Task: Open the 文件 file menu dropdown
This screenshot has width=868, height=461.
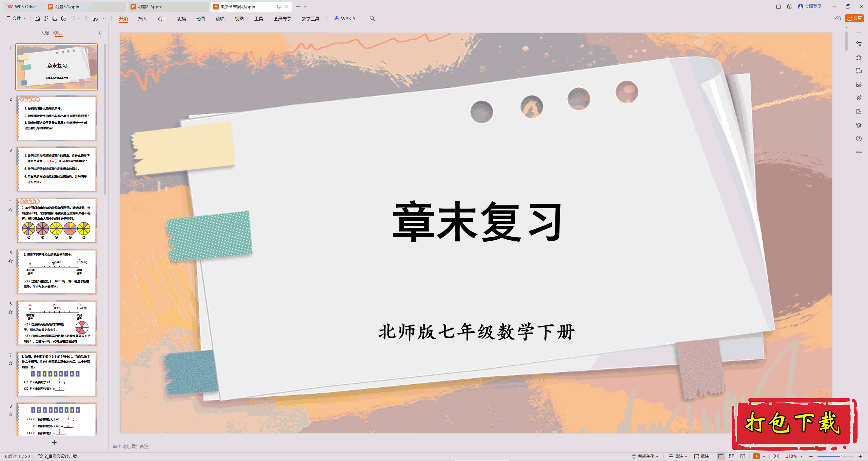Action: [16, 18]
